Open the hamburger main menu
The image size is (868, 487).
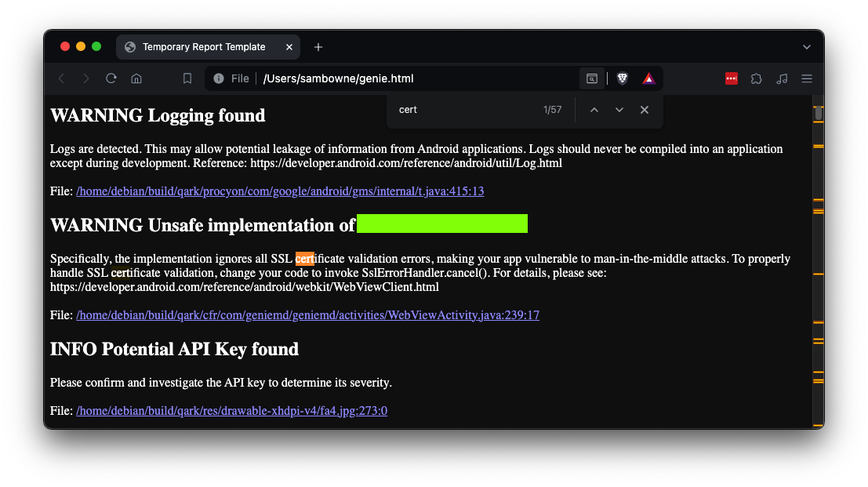[x=807, y=78]
